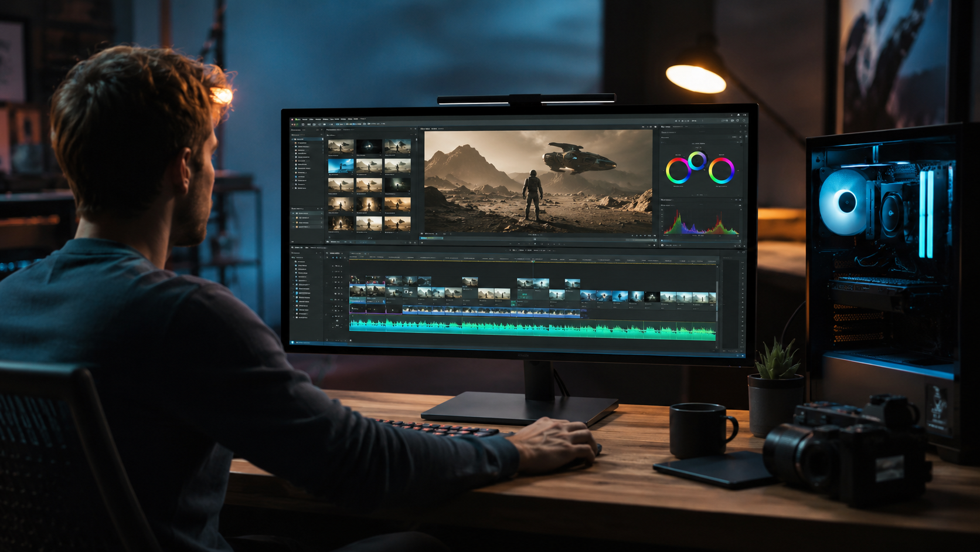Click the timeline playhead marker
This screenshot has height=552, width=980.
[533, 261]
